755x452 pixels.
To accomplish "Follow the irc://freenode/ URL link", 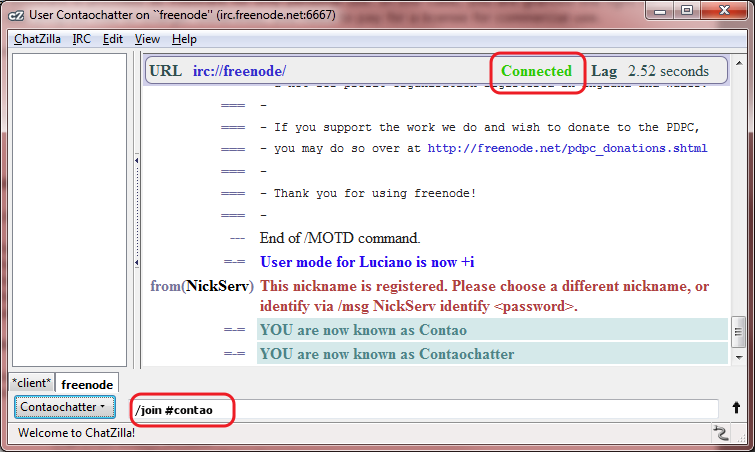I will click(x=239, y=71).
